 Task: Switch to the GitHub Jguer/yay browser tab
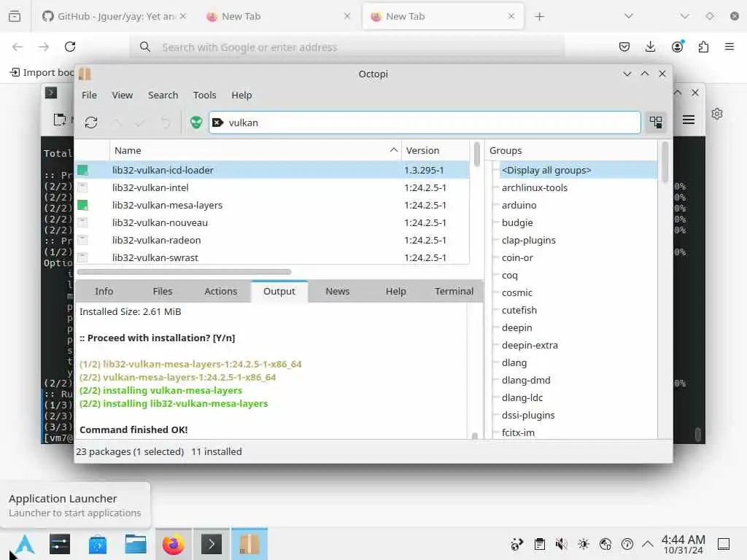coord(115,16)
